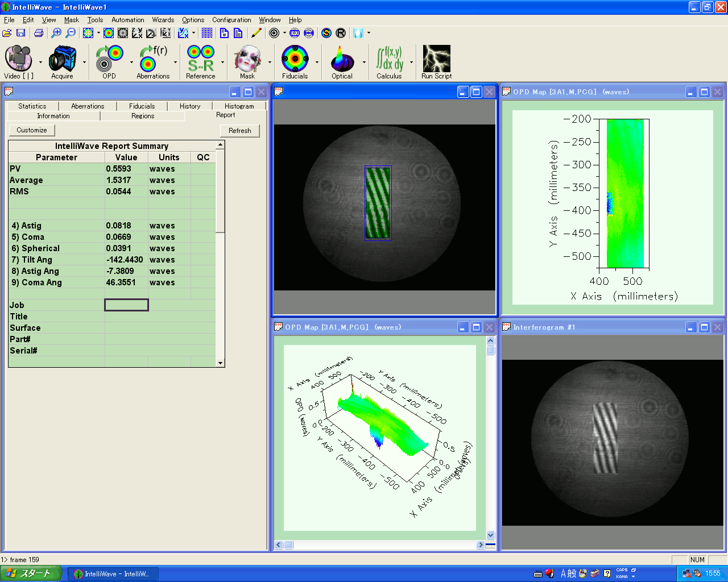Click the Windows Start button
Image resolution: width=728 pixels, height=582 pixels.
pyautogui.click(x=31, y=573)
